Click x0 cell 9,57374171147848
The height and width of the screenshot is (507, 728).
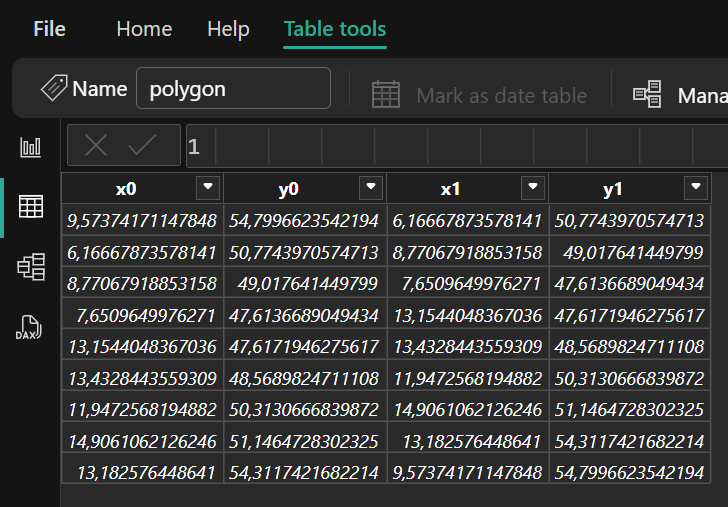142,221
